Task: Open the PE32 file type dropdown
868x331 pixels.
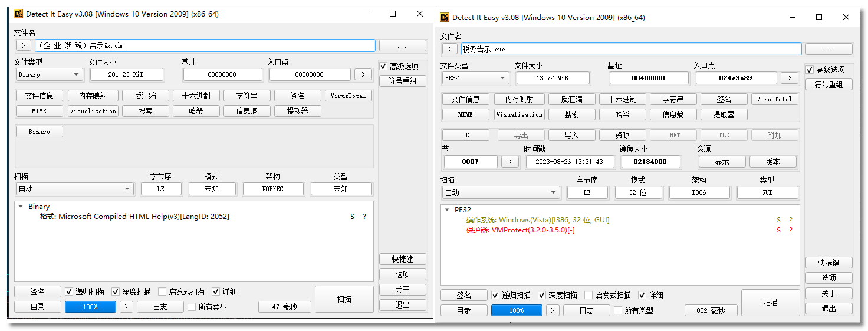Action: coord(475,78)
